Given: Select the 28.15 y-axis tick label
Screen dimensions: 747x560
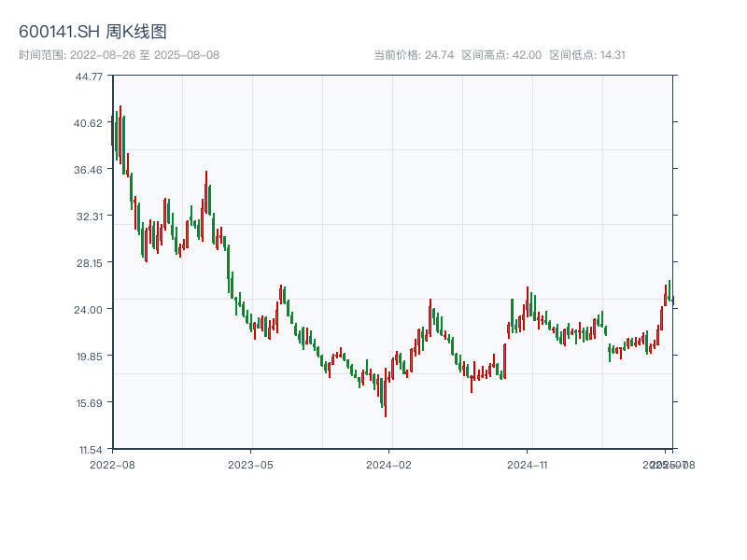Looking at the screenshot, I should [x=89, y=263].
